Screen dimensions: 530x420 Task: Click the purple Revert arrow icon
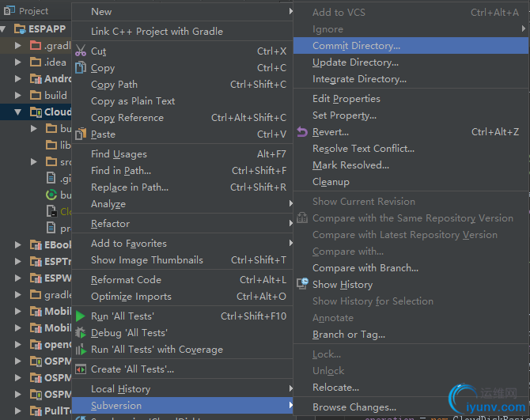pos(301,132)
